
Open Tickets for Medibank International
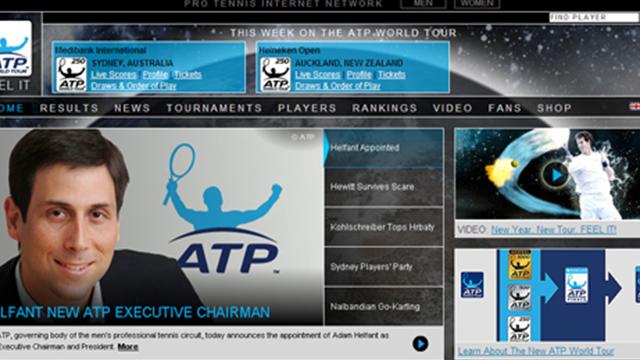187,75
